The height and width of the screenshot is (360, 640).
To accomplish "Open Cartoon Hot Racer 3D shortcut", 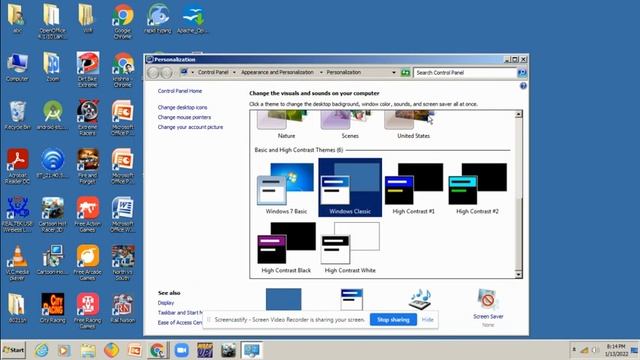I will 52,214.
